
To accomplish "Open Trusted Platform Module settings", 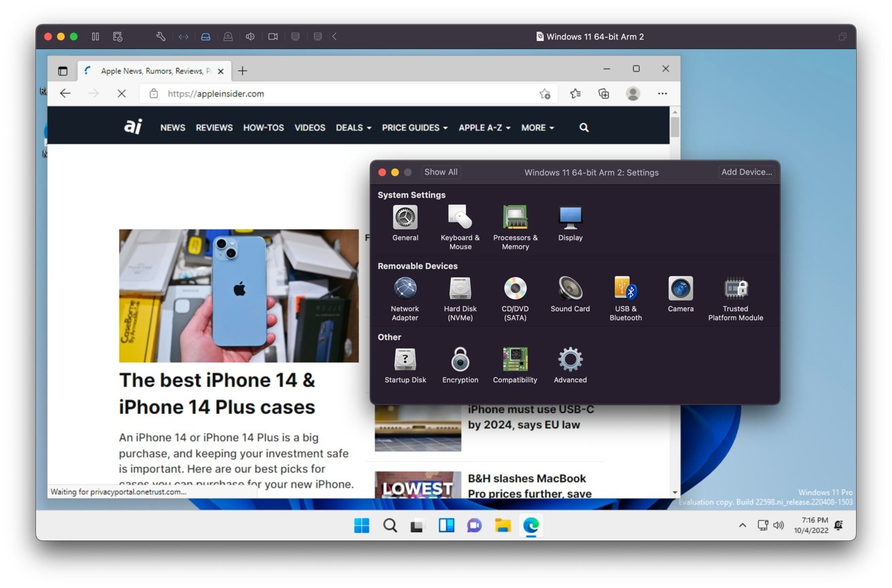I will (x=735, y=289).
